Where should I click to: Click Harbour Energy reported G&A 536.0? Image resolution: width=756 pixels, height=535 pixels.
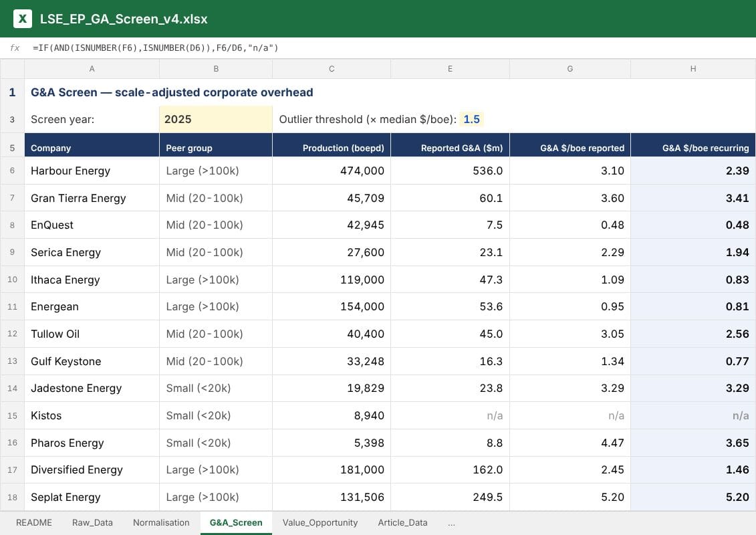click(450, 171)
